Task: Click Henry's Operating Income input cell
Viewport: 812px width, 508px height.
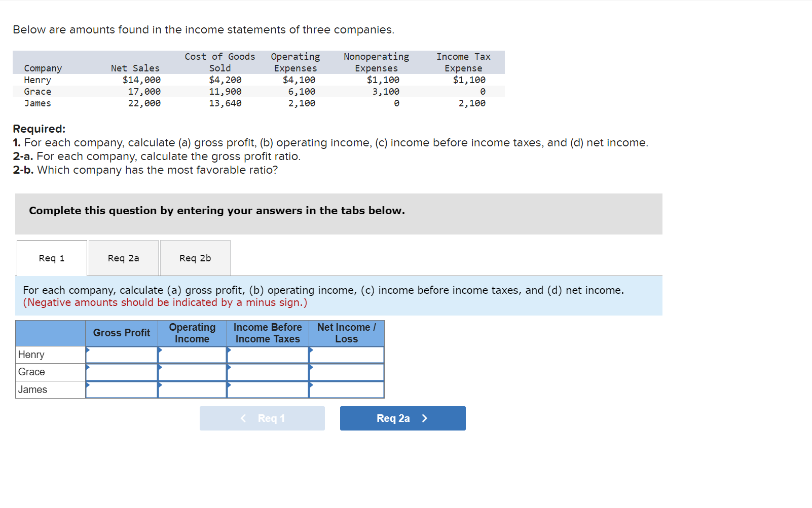Action: tap(193, 355)
